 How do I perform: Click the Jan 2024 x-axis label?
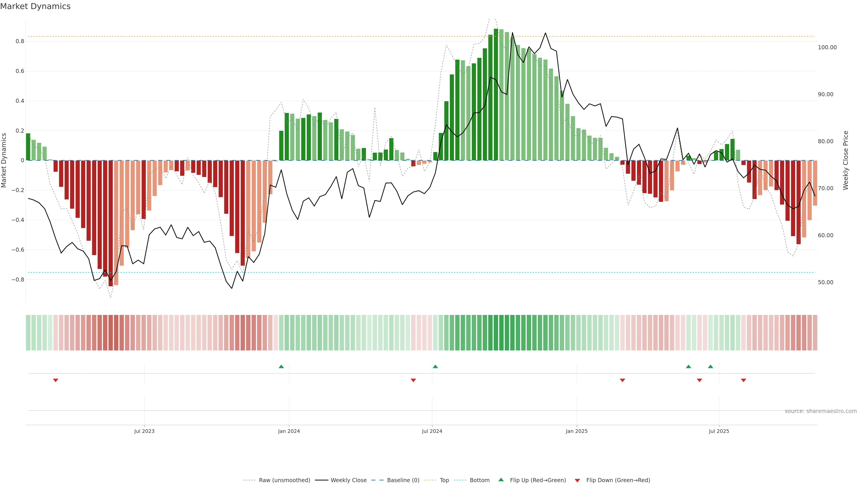click(x=289, y=431)
